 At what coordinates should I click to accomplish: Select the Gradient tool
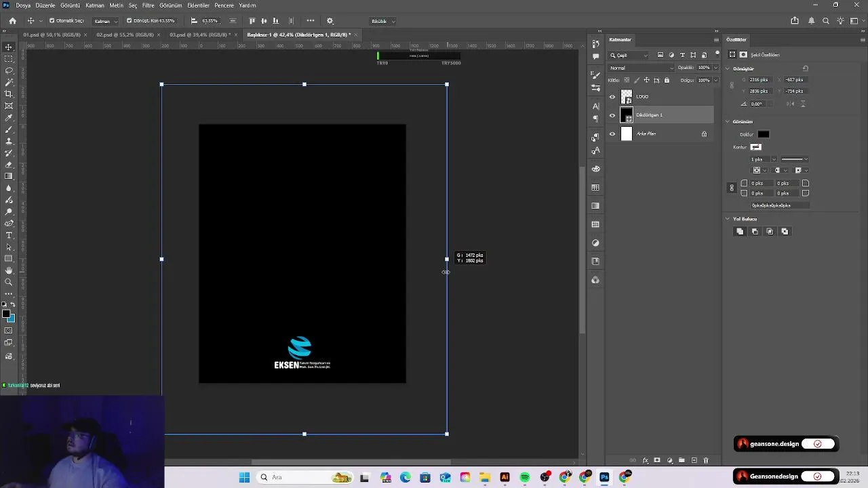tap(9, 176)
